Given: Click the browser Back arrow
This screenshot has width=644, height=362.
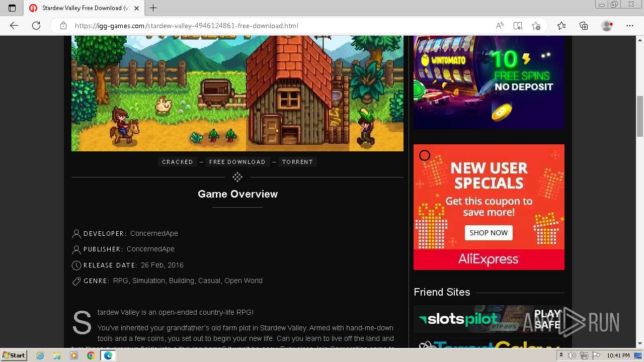Looking at the screenshot, I should click(14, 26).
